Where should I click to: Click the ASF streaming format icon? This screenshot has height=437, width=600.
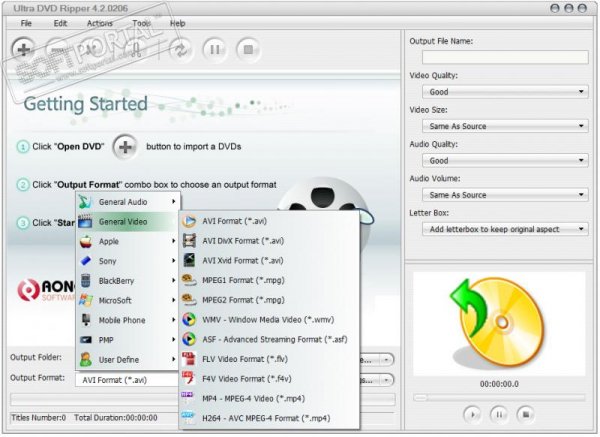pos(189,339)
